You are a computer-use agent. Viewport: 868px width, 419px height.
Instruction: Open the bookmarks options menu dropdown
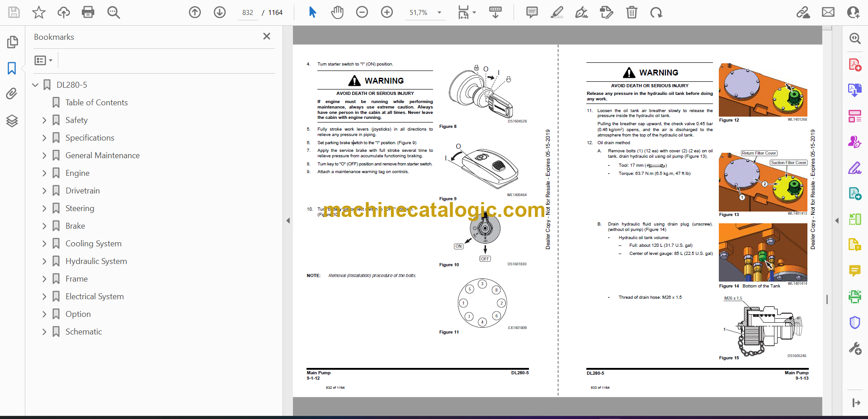click(43, 60)
